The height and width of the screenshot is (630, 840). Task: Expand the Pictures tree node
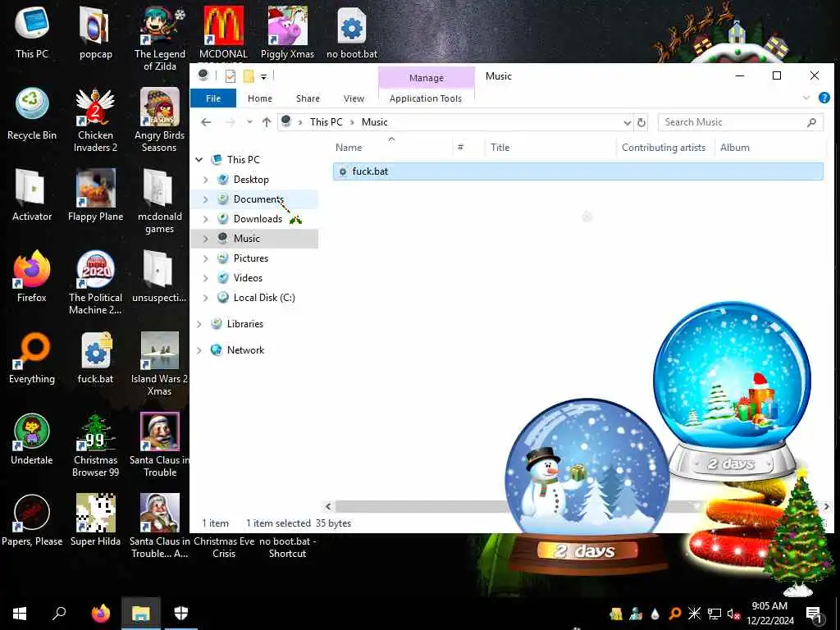pos(206,258)
